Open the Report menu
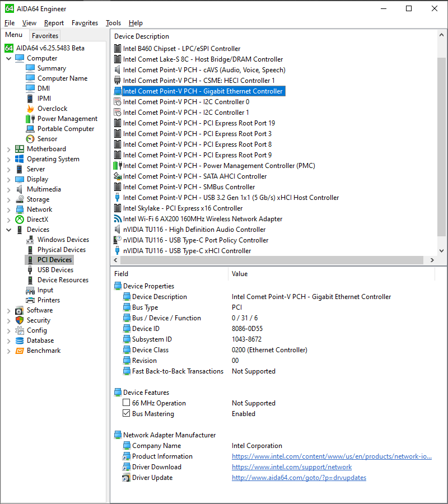The height and width of the screenshot is (504, 448). 54,23
